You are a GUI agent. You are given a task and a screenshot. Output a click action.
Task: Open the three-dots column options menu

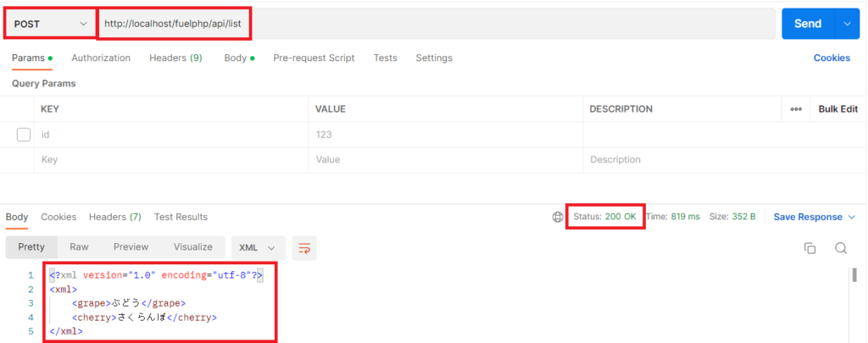[x=796, y=109]
